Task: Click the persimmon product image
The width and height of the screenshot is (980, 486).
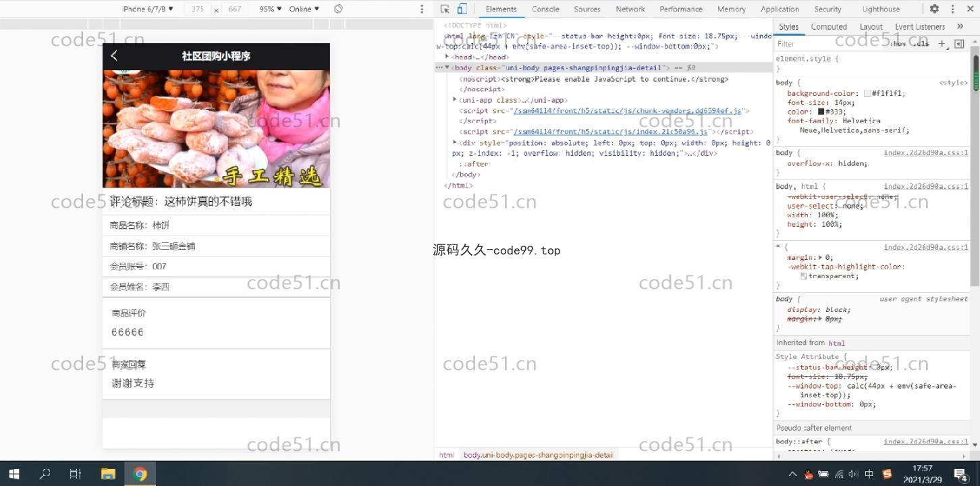Action: tap(216, 129)
